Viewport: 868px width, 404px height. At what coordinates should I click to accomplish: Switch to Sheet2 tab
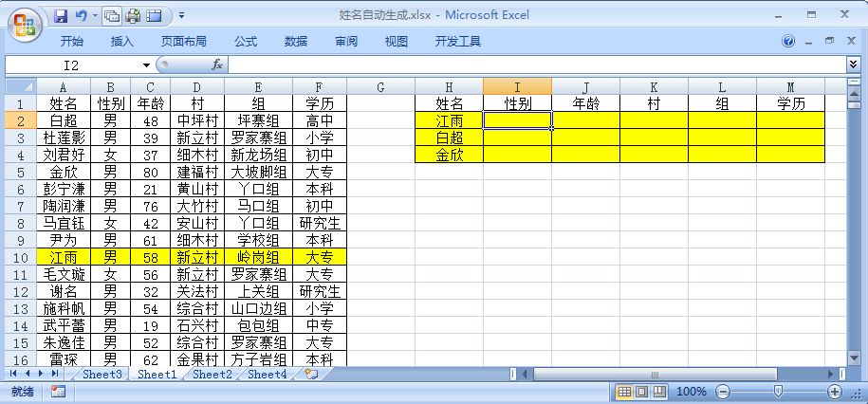pos(212,374)
